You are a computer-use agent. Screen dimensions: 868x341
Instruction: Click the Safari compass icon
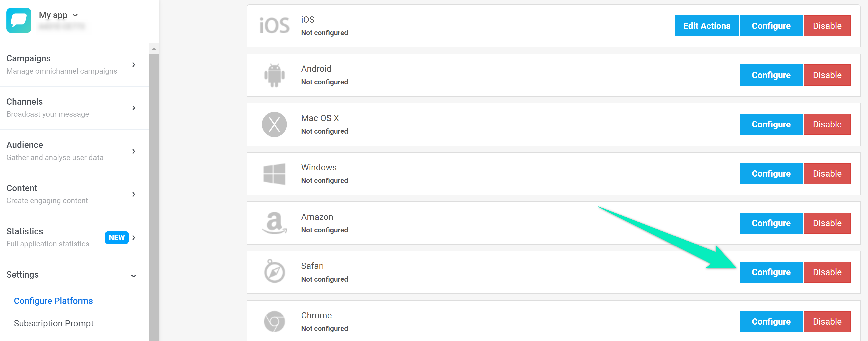click(274, 272)
